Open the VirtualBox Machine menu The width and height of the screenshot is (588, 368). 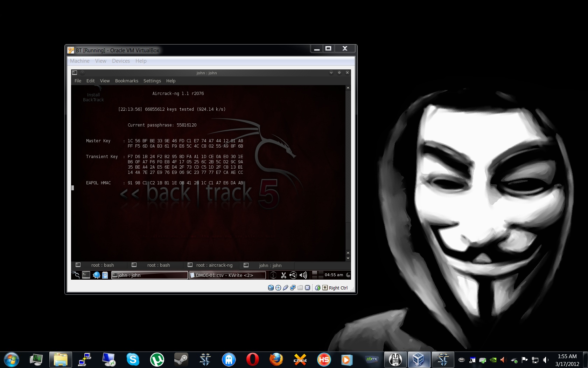tap(80, 61)
